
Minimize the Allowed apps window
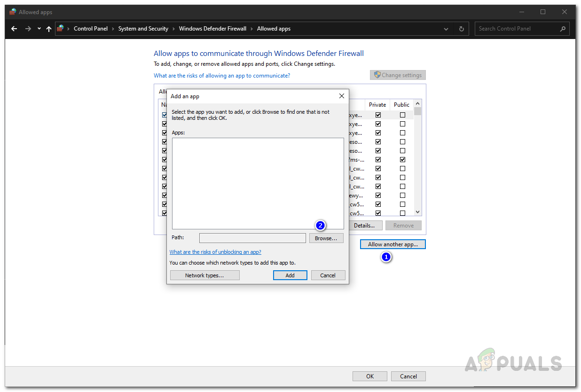pos(521,12)
